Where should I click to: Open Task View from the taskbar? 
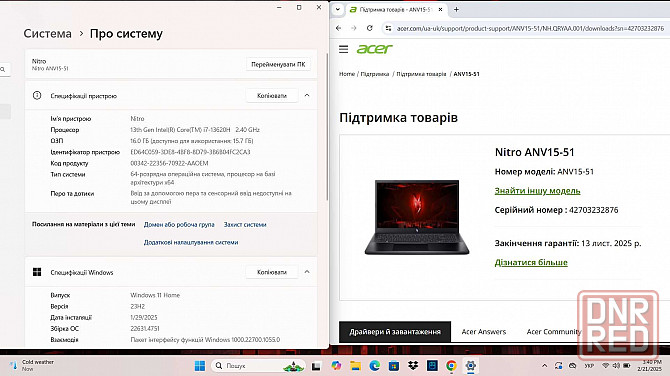[x=316, y=366]
